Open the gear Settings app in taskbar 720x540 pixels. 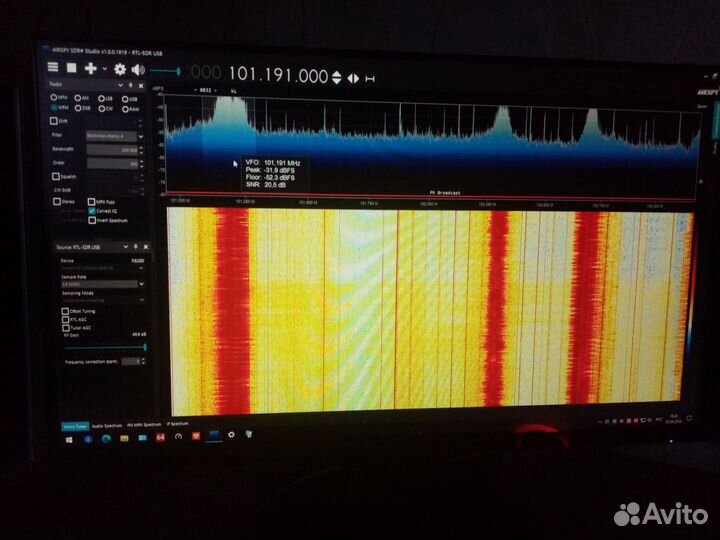(x=231, y=434)
